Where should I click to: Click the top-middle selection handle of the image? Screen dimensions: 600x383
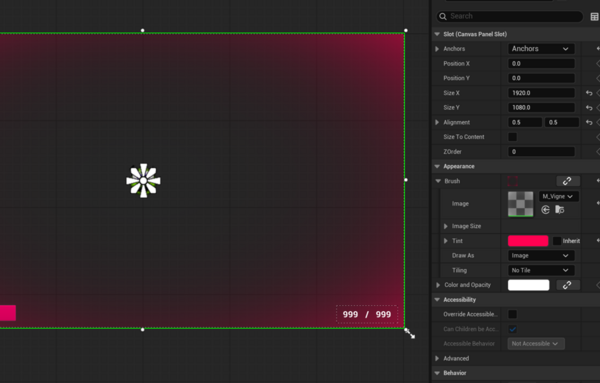point(142,30)
